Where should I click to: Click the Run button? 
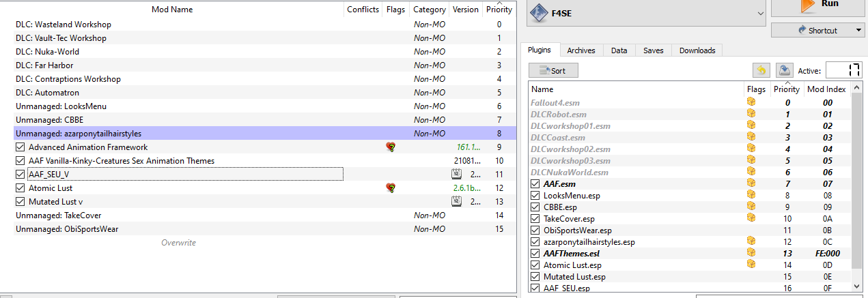(818, 7)
